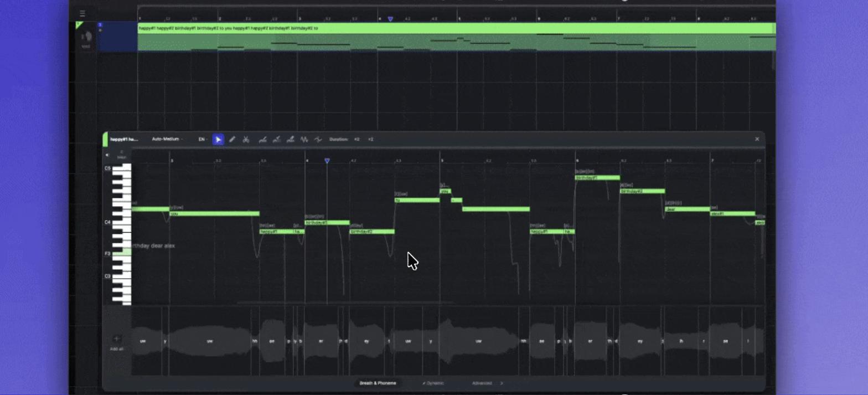Select the highest birthday#1 note at bar 6
This screenshot has width=868, height=395.
pyautogui.click(x=597, y=178)
